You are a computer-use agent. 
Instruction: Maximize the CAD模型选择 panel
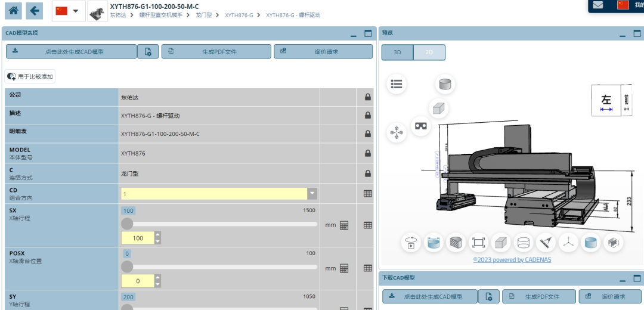[367, 33]
